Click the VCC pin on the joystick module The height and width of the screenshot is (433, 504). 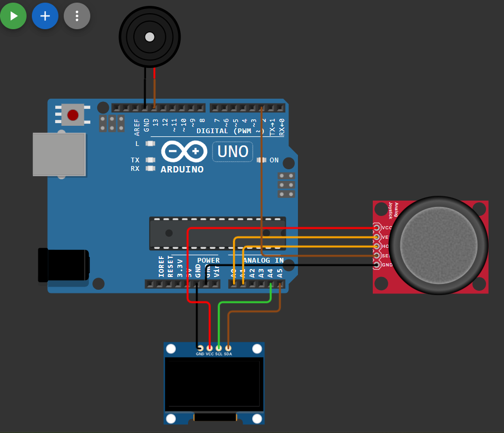(377, 227)
